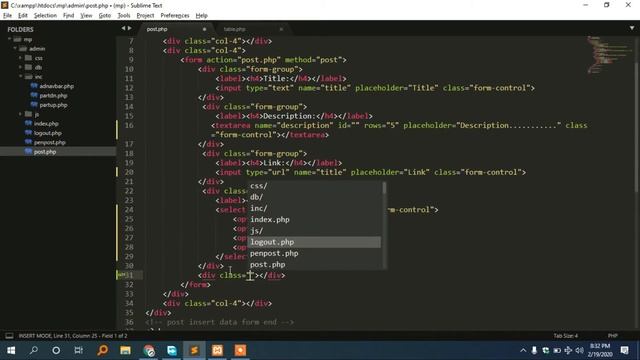The height and width of the screenshot is (360, 640).
Task: Click the code minimap
Action: 610,55
